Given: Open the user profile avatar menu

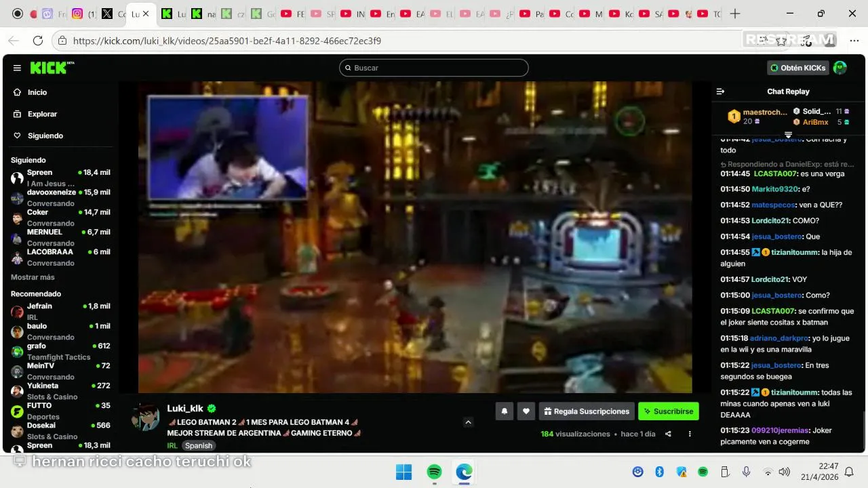Looking at the screenshot, I should (x=840, y=68).
